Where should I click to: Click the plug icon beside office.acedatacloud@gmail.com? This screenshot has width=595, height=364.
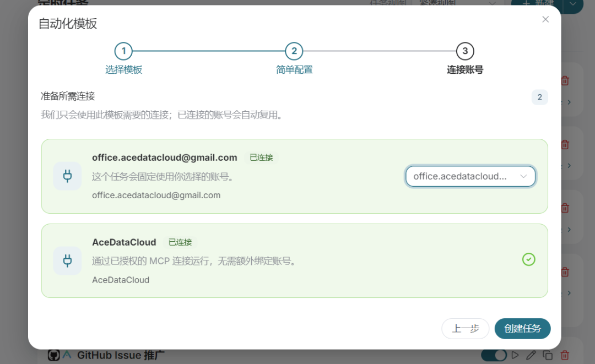[67, 176]
